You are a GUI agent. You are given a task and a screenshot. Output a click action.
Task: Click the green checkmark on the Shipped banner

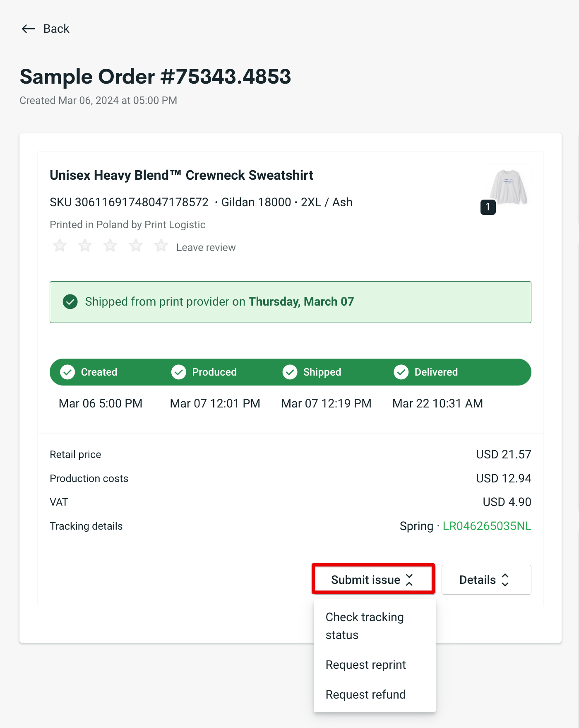(70, 302)
